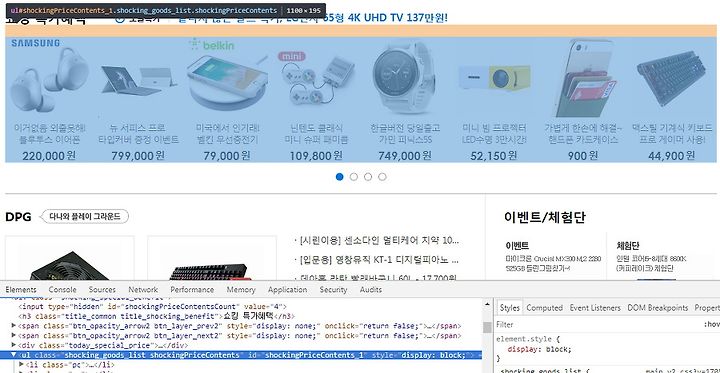Select the h3 title_shocking_benefit line

[x=156, y=316]
